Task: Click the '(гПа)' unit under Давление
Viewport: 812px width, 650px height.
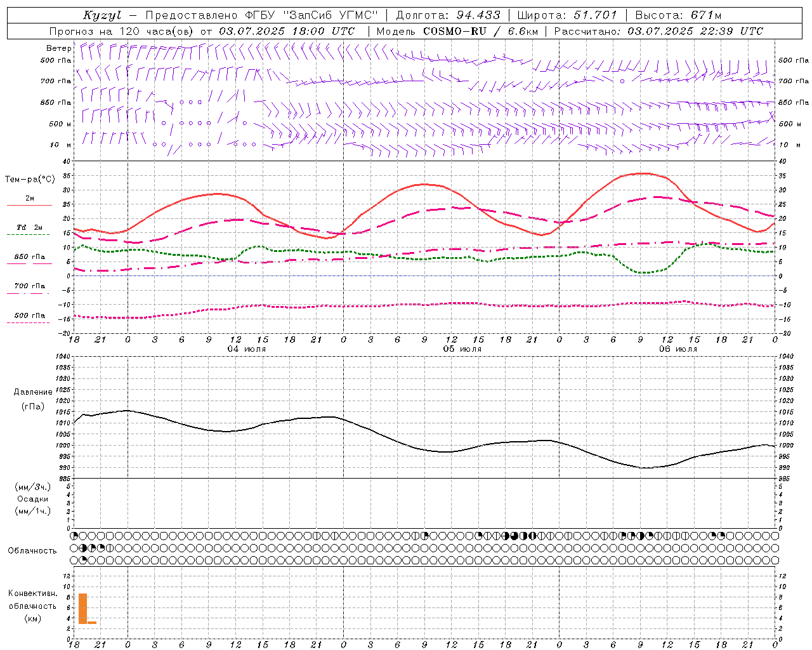Action: (x=33, y=407)
